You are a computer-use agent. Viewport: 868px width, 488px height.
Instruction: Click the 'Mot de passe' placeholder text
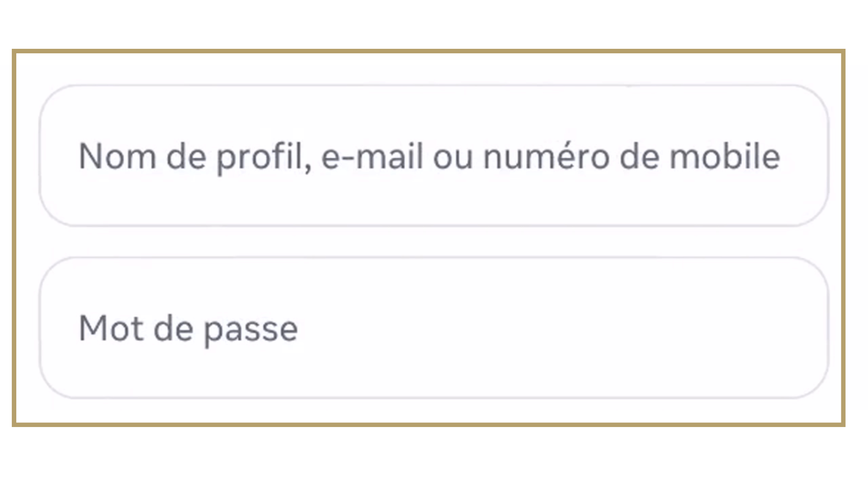188,329
